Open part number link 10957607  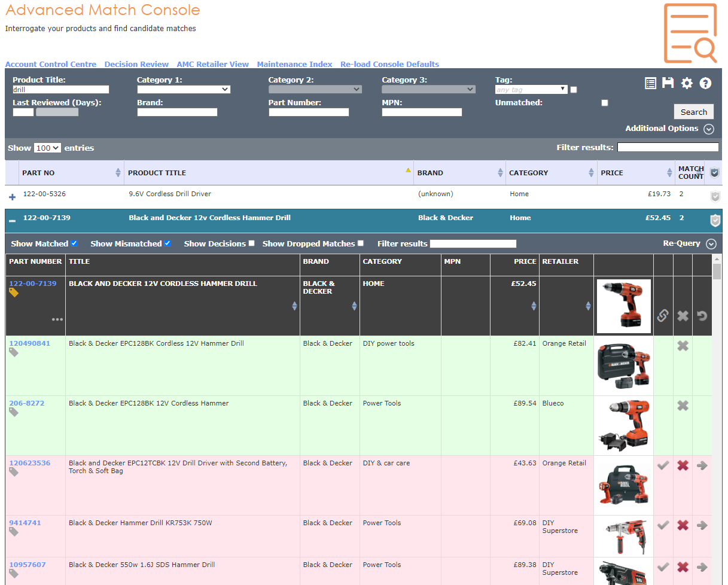28,565
